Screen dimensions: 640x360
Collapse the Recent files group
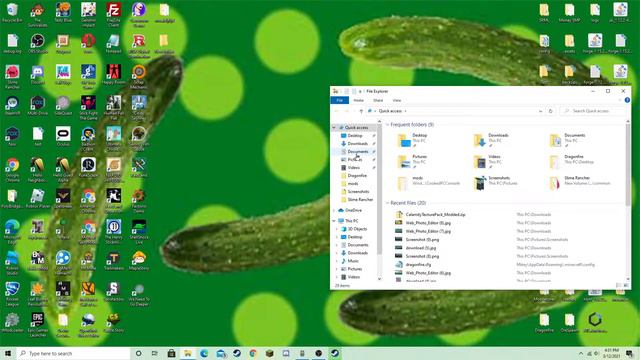click(x=387, y=203)
